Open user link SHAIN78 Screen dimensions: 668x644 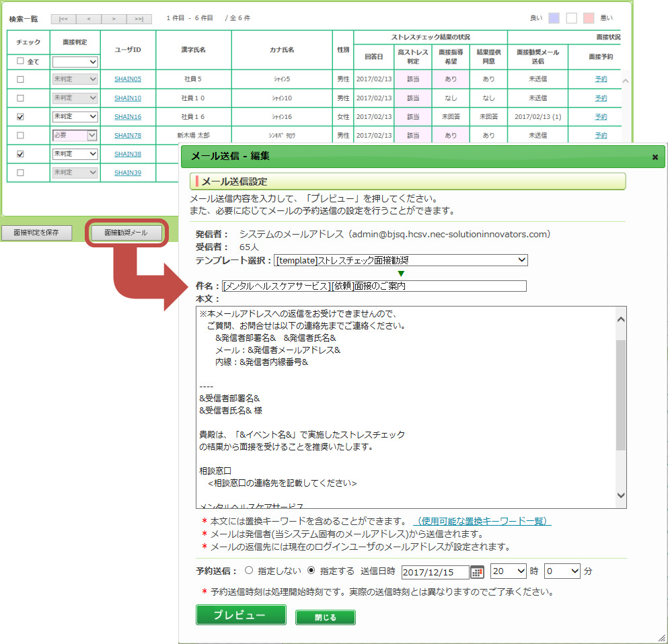(128, 136)
